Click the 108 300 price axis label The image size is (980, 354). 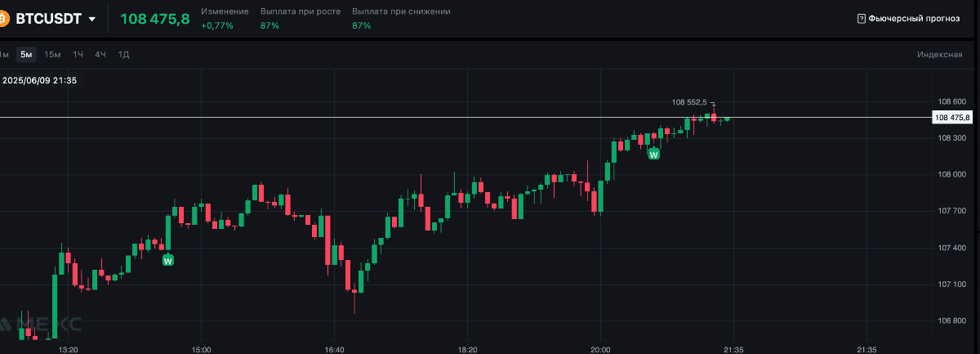pos(952,138)
